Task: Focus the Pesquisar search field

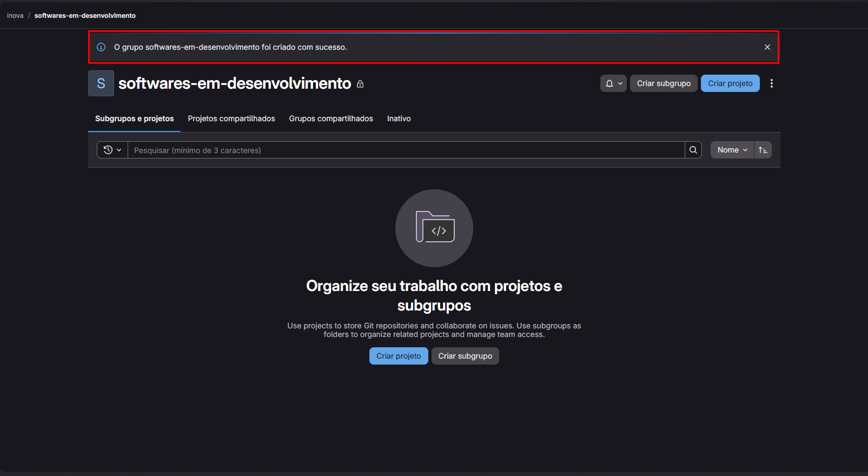Action: pyautogui.click(x=406, y=150)
